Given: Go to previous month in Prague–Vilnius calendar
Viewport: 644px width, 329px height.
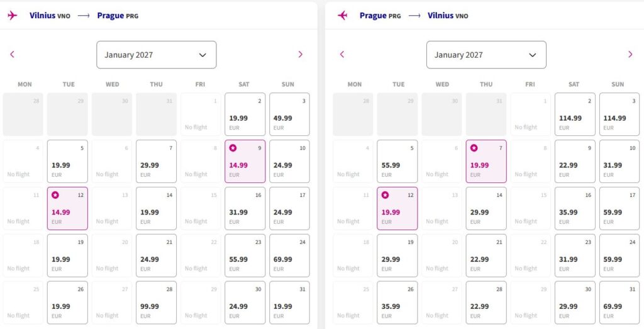Looking at the screenshot, I should [342, 54].
